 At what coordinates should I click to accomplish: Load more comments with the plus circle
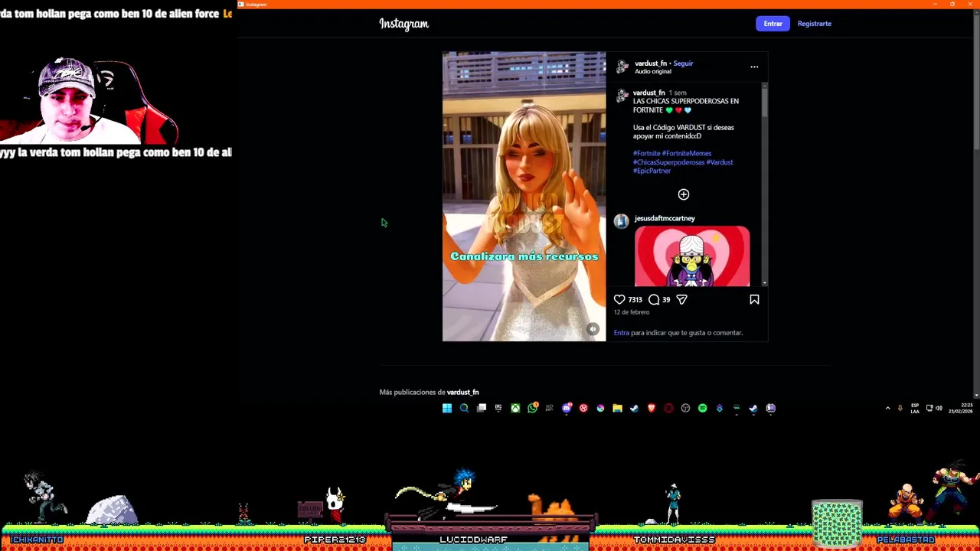684,194
